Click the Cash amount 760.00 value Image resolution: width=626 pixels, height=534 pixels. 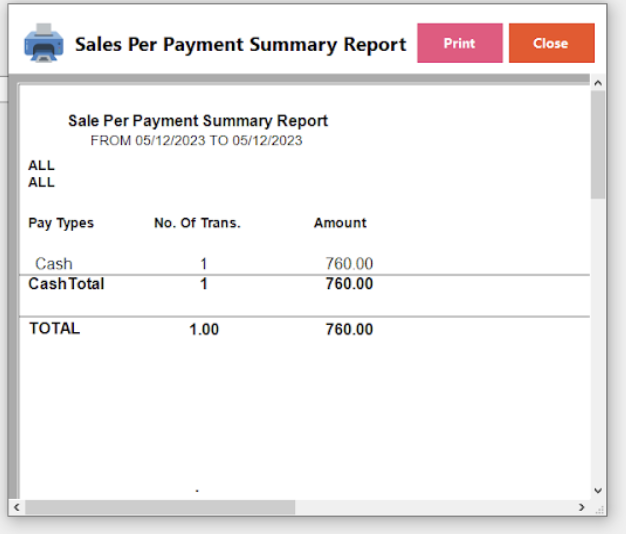point(349,263)
